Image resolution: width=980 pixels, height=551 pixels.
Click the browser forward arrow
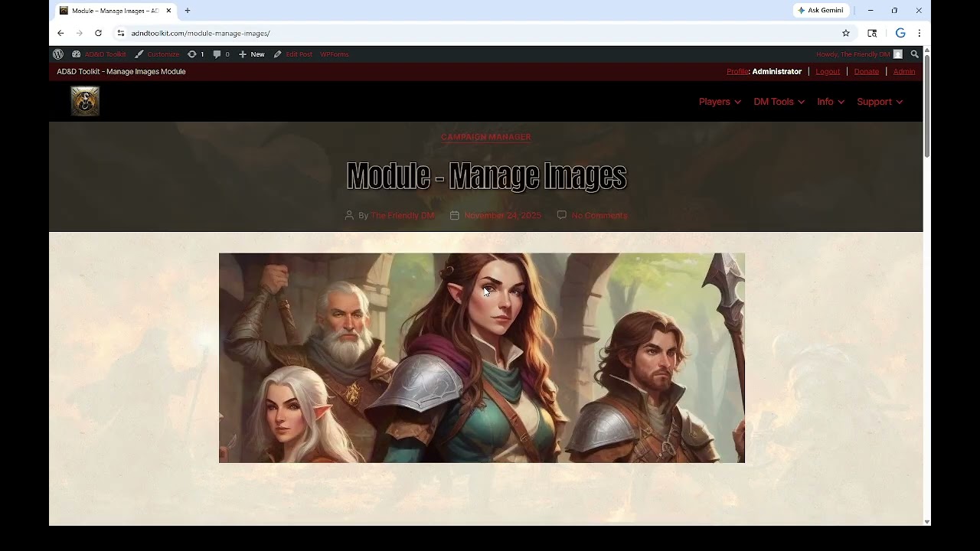pyautogui.click(x=79, y=33)
